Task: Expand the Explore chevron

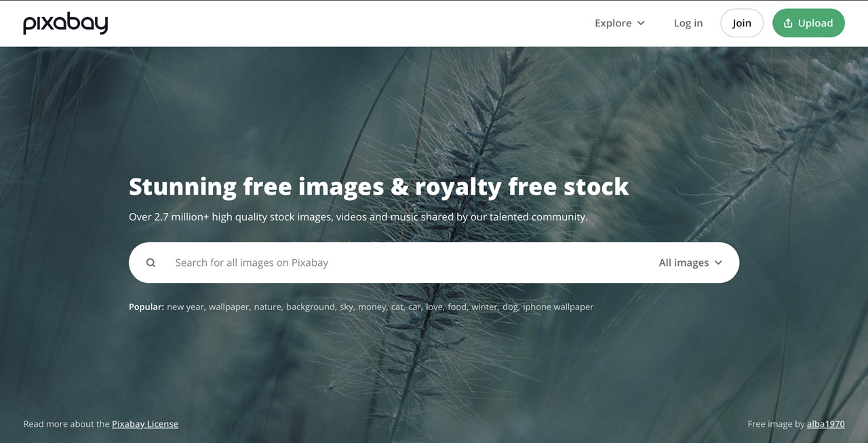Action: tap(641, 23)
